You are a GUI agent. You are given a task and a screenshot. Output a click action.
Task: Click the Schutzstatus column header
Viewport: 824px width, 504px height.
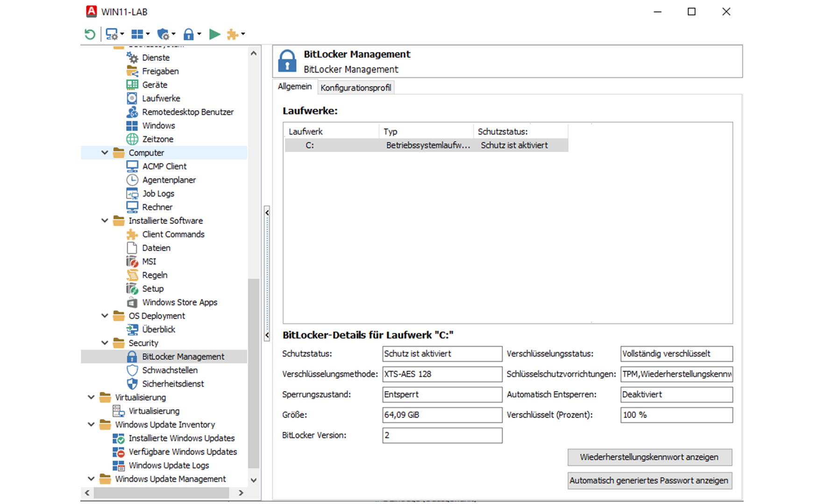(521, 132)
